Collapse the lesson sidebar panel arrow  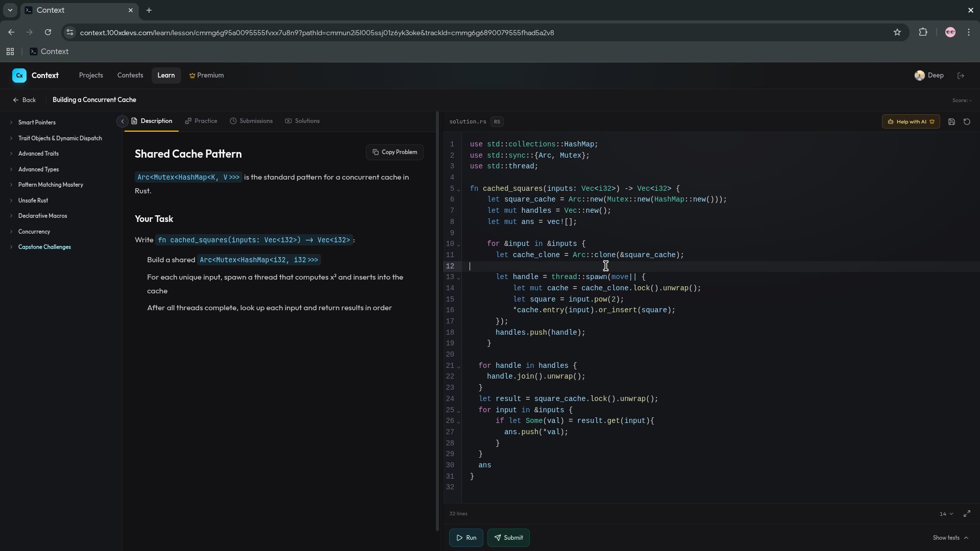(x=122, y=121)
